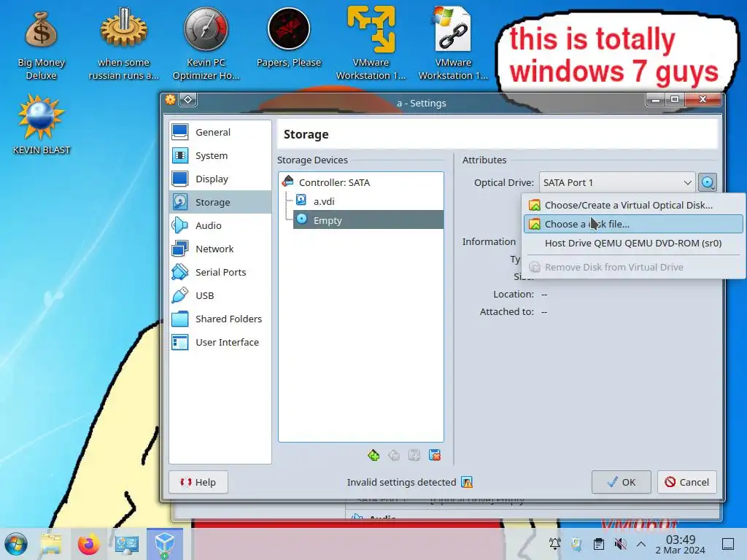The width and height of the screenshot is (747, 560).
Task: Open the 'when some russian runs a...' gear icon
Action: pos(124,44)
